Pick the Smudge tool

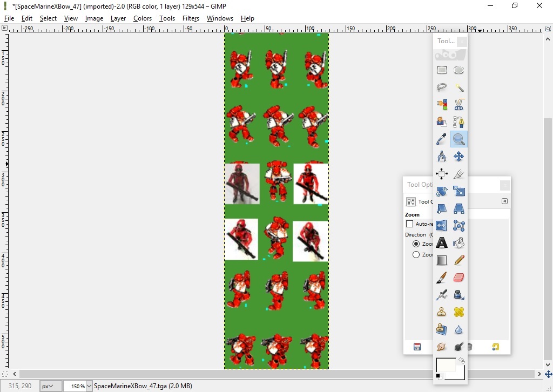[x=442, y=347]
